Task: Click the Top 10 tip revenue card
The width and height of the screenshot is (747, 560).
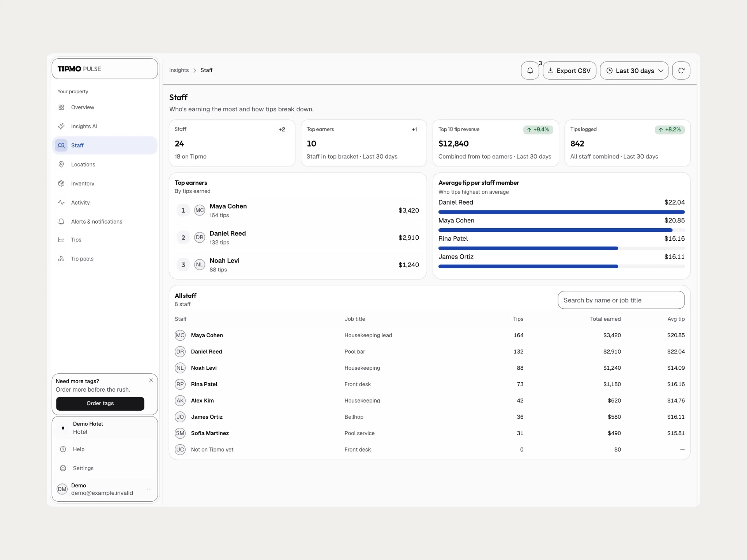Action: (x=496, y=143)
